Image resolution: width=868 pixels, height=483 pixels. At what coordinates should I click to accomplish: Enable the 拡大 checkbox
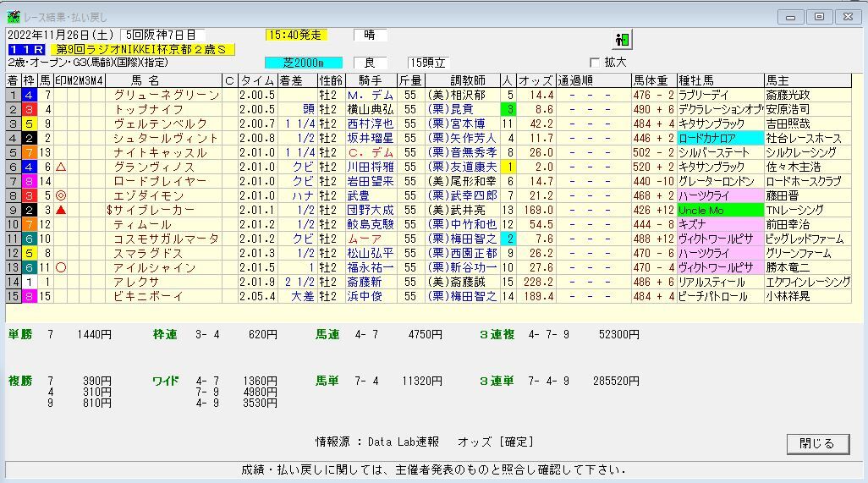click(595, 63)
